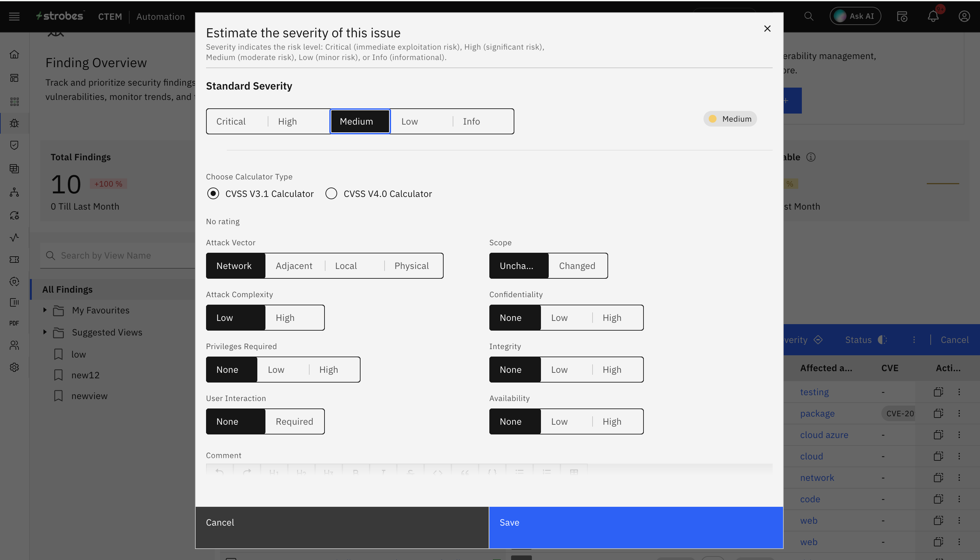The height and width of the screenshot is (560, 980).
Task: Click the settings gear in sidebar
Action: (x=14, y=367)
